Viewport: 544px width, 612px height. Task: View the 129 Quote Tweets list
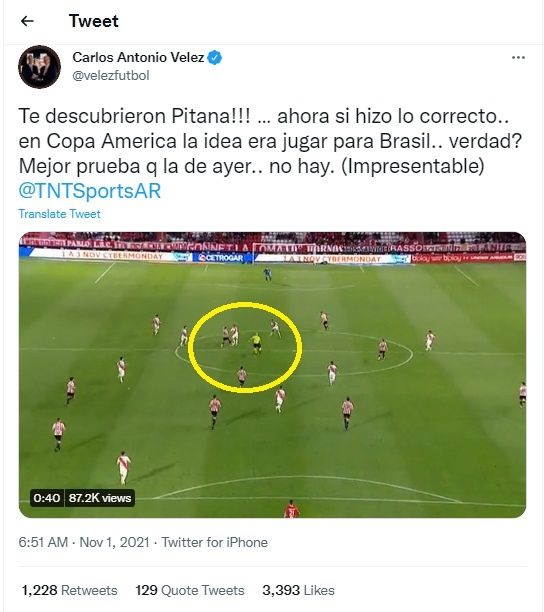click(x=190, y=590)
